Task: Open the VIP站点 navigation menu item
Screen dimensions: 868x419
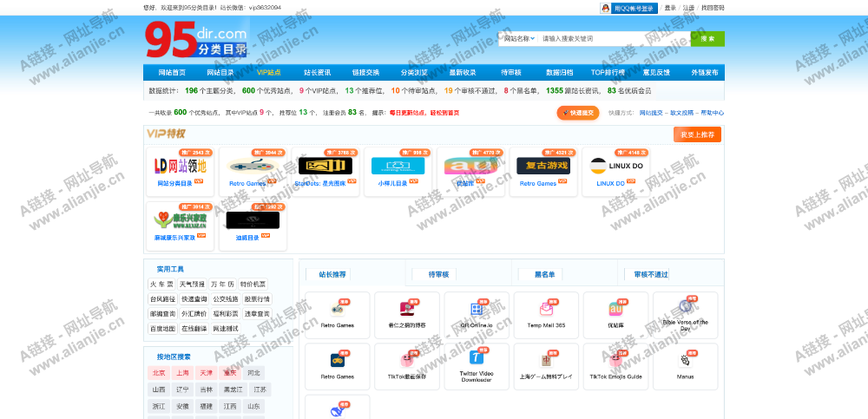Action: click(x=268, y=73)
